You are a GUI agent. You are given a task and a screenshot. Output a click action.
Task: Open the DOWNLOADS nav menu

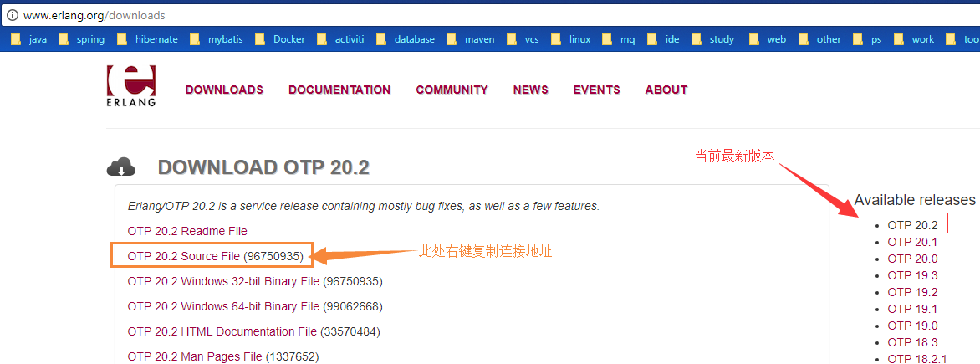pyautogui.click(x=224, y=90)
